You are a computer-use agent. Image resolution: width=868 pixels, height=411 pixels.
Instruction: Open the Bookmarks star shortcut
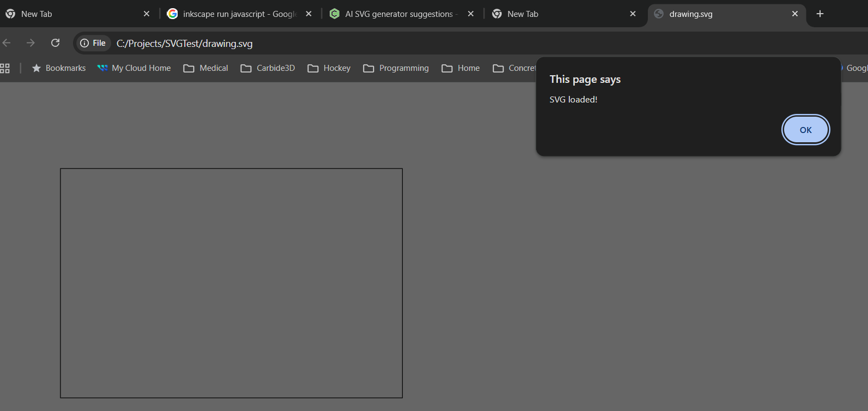[59, 68]
